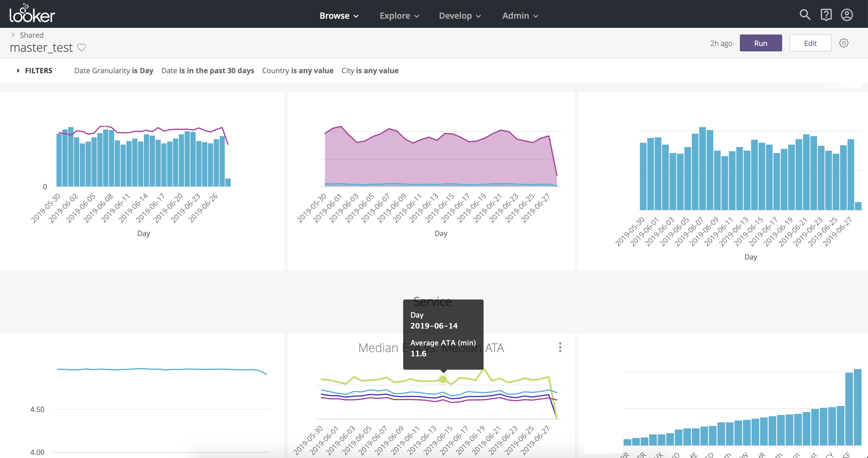
Task: Click the highlighted green data point marker
Action: click(x=443, y=379)
